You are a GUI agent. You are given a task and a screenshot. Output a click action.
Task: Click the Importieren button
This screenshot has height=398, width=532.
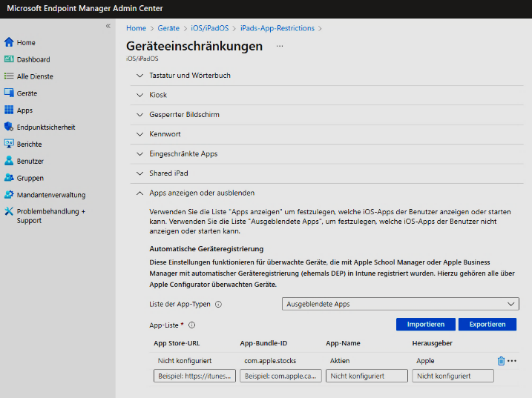[425, 325]
